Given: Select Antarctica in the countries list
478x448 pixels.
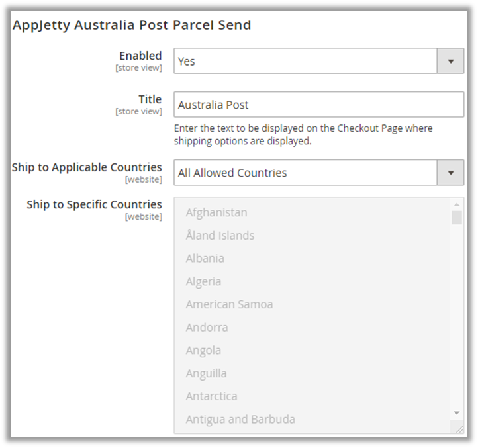Looking at the screenshot, I should click(x=211, y=396).
